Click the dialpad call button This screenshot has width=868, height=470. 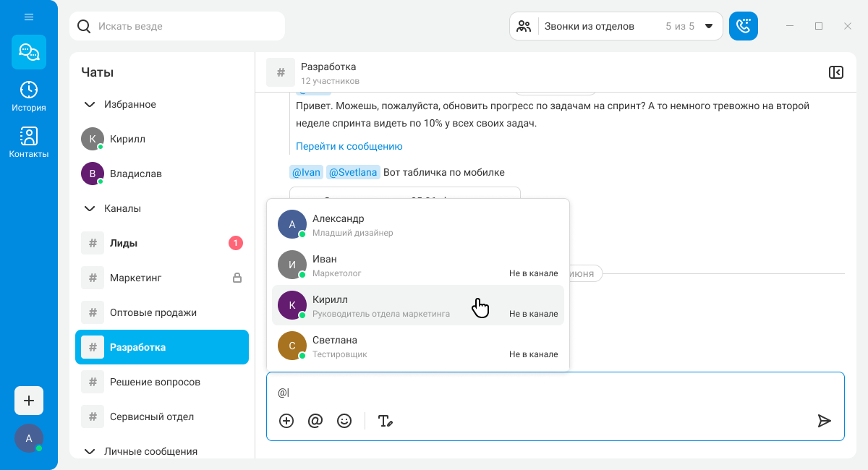743,26
